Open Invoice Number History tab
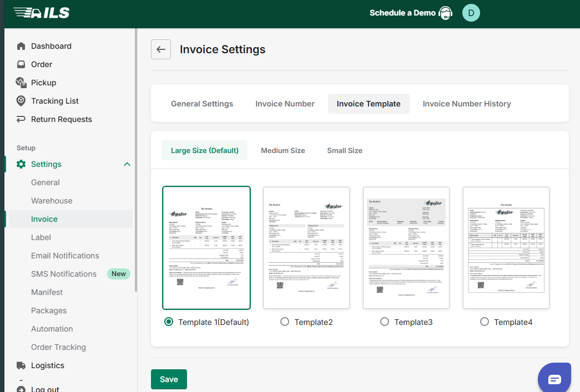This screenshot has height=392, width=580. (467, 104)
